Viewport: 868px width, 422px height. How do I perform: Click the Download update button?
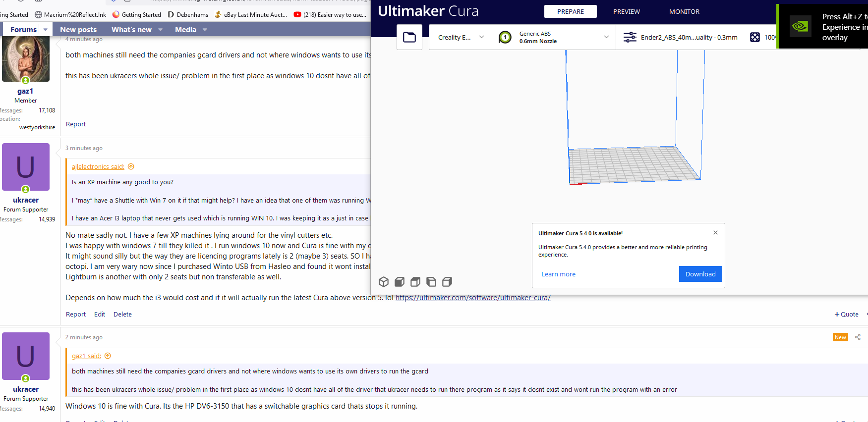tap(700, 274)
